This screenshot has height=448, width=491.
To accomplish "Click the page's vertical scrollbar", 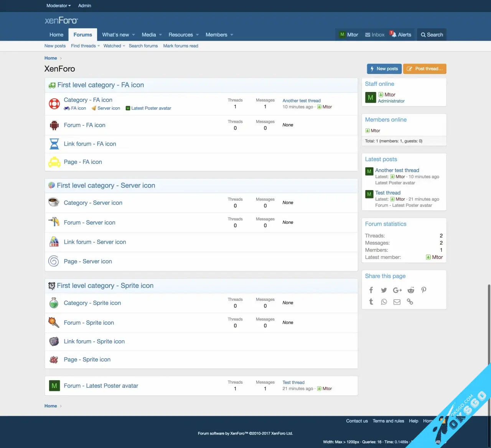I will coord(489,326).
